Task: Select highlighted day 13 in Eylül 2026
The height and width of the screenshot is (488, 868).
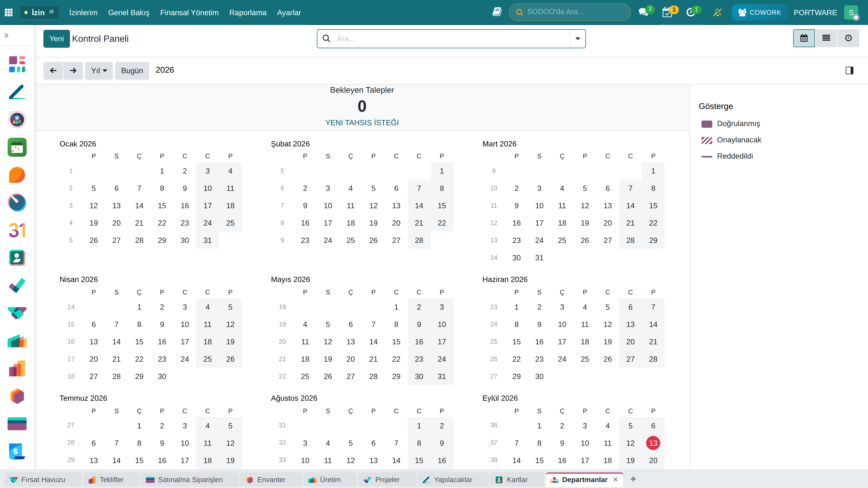Action: tap(653, 443)
